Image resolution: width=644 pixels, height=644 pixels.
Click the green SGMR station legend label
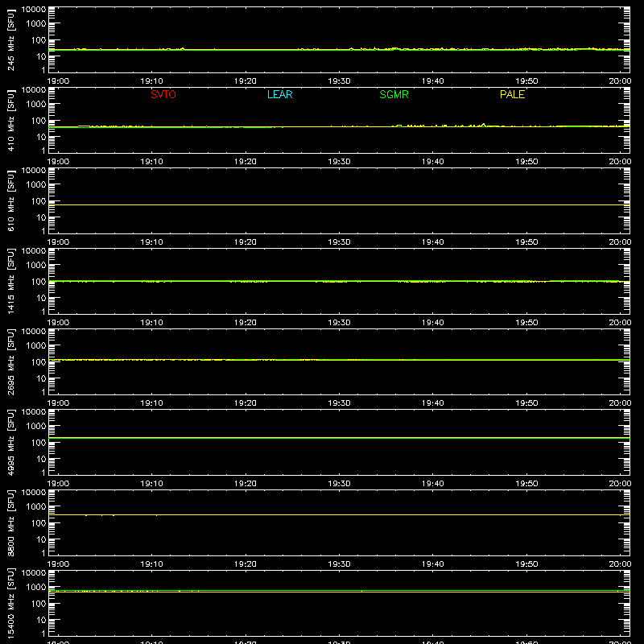click(x=394, y=94)
